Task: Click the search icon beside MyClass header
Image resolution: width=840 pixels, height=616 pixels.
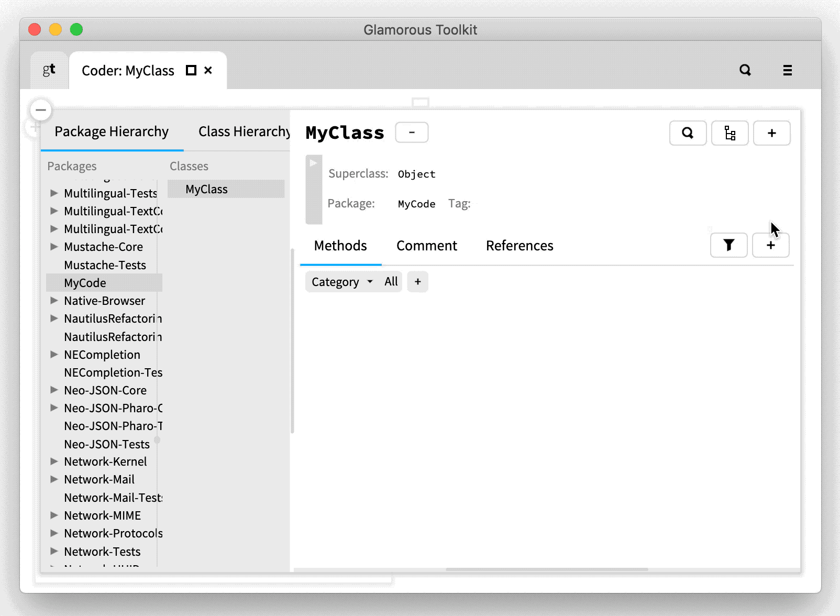Action: click(688, 133)
